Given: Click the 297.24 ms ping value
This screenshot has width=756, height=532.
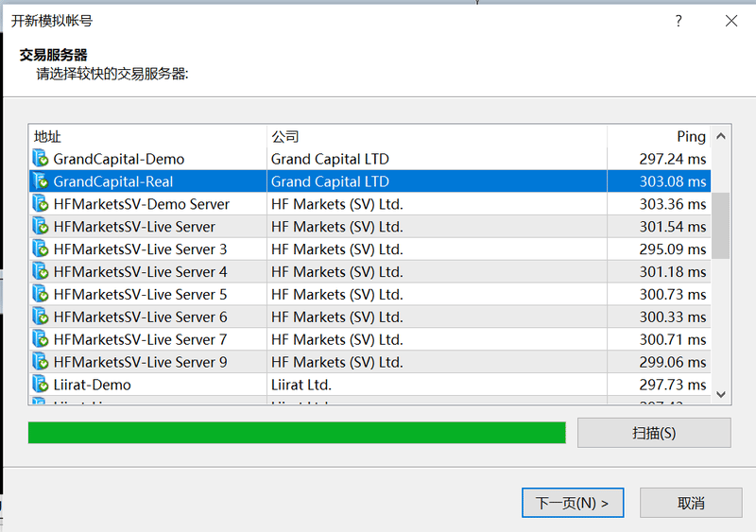Looking at the screenshot, I should point(673,159).
